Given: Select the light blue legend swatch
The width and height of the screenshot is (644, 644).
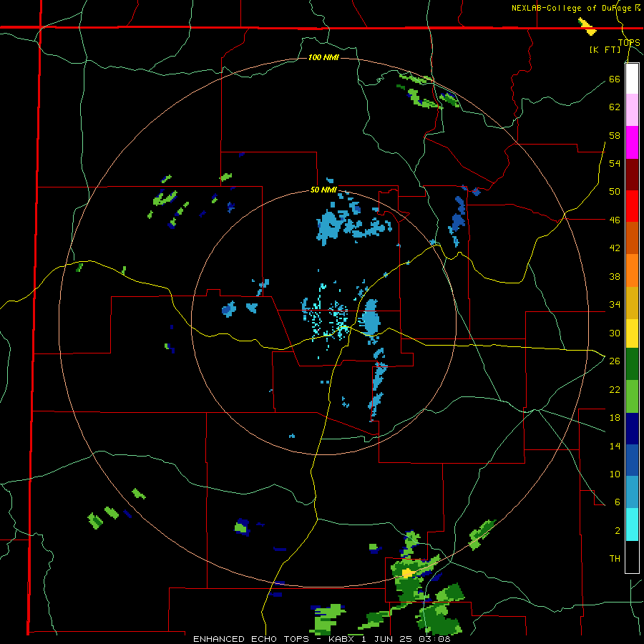Looking at the screenshot, I should [632, 492].
